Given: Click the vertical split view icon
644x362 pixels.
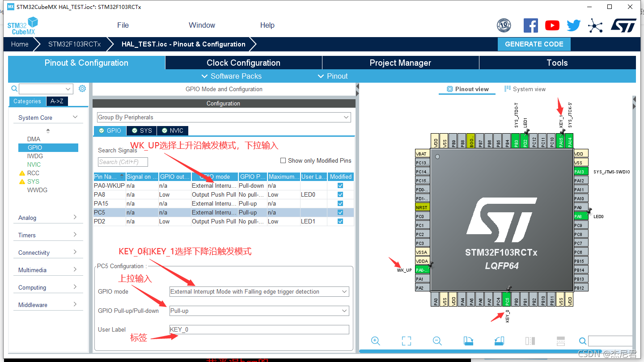Looking at the screenshot, I should [x=530, y=341].
